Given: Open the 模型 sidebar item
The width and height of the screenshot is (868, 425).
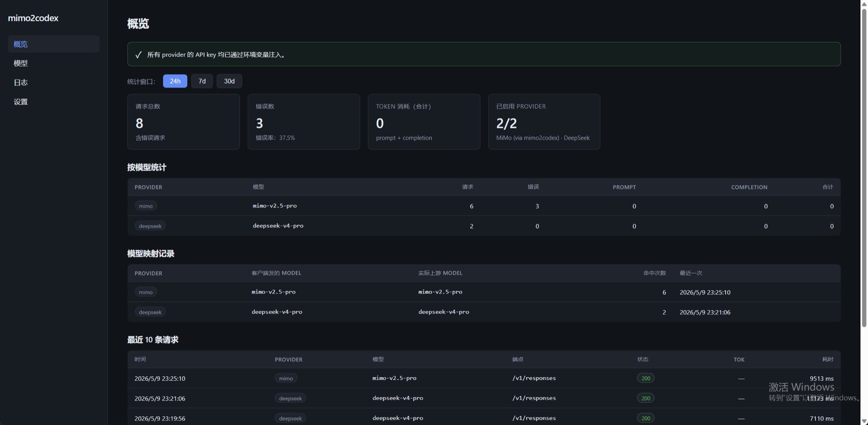Looking at the screenshot, I should [53, 63].
